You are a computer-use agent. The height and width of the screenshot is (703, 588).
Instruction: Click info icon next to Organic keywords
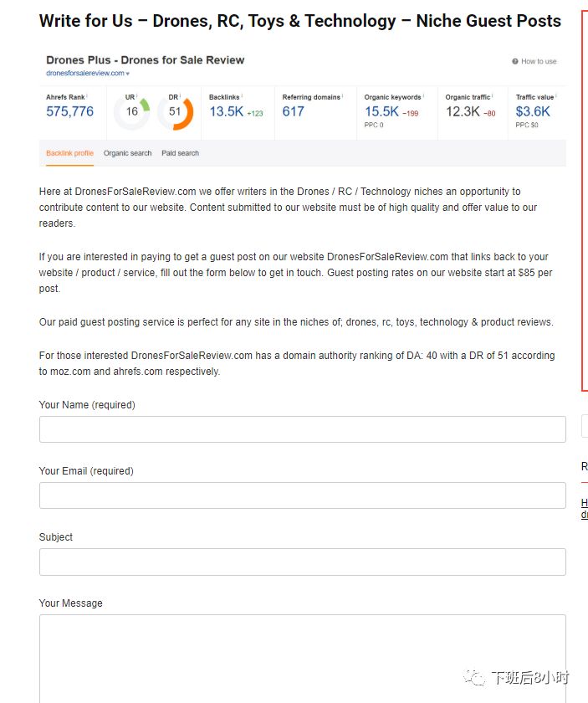coord(423,96)
